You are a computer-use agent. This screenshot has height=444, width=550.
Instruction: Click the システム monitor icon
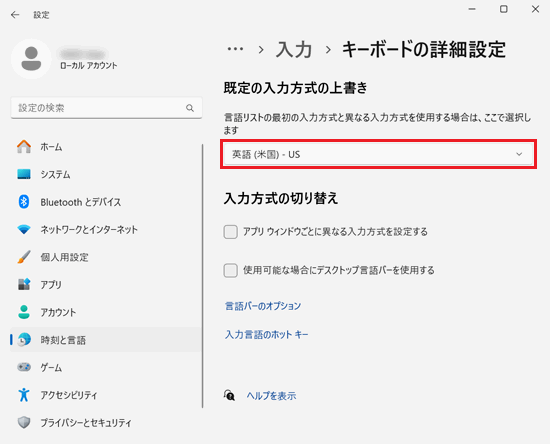point(24,174)
